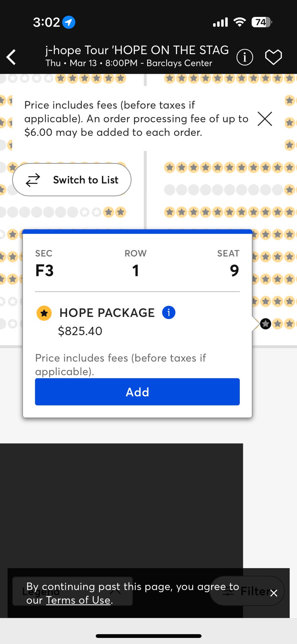Add the selected seat to cart
This screenshot has height=644, width=297.
pos(137,392)
